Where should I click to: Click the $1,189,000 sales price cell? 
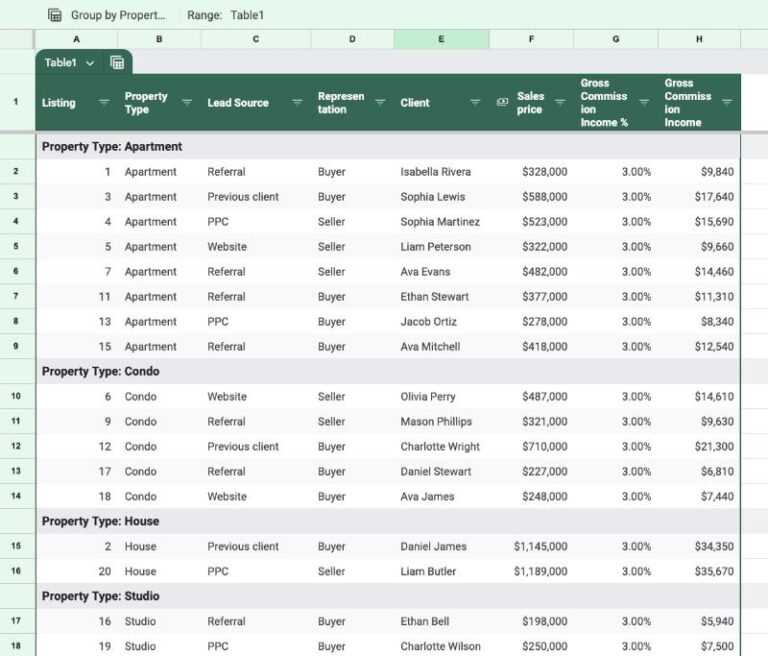[x=540, y=571]
